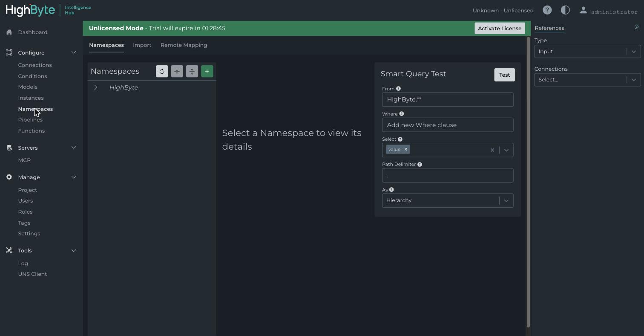
Task: Click the main content vertical scrollbar
Action: point(528,182)
